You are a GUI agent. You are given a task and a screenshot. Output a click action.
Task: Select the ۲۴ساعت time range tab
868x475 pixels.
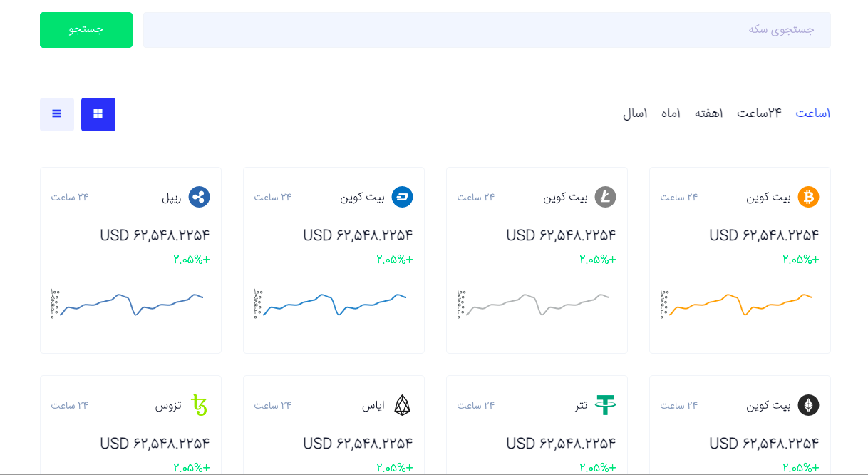coord(759,113)
